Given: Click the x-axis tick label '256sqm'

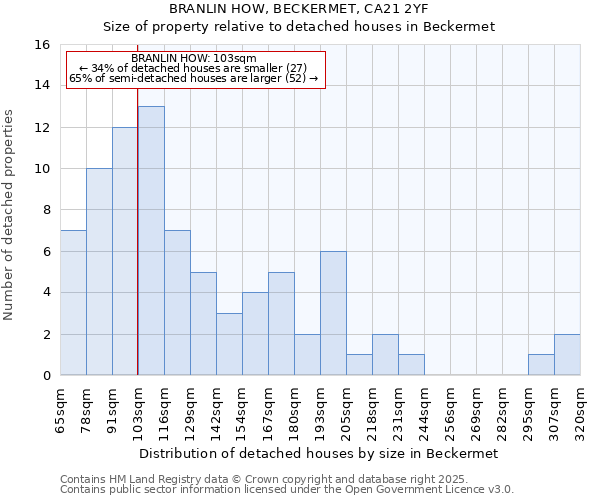Looking at the screenshot, I should point(451,415).
